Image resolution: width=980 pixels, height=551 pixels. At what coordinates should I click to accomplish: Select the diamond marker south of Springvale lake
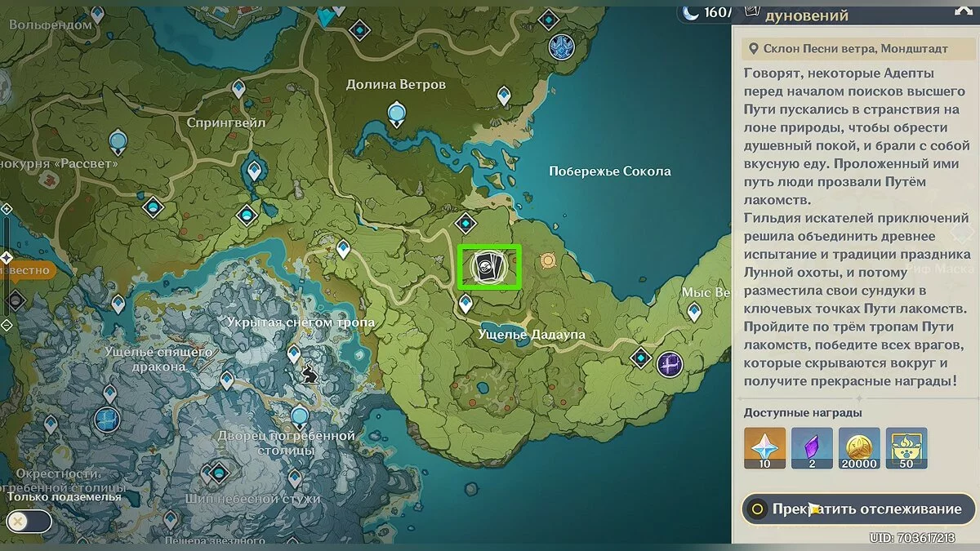[x=247, y=216]
